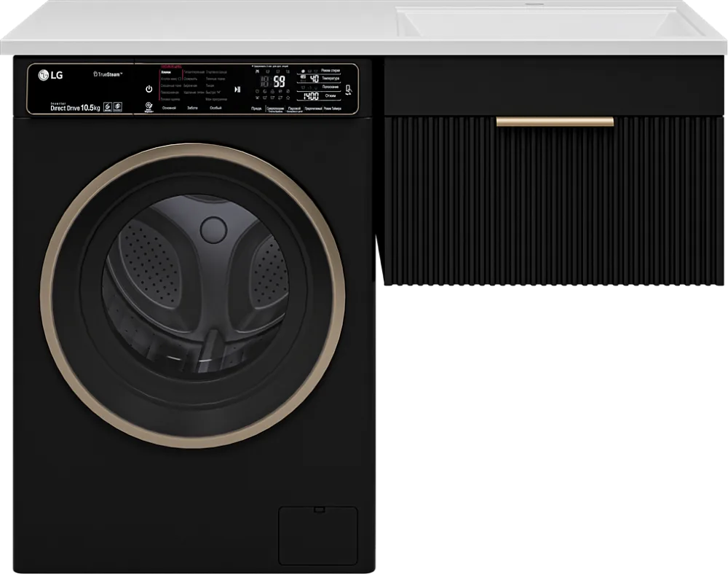The width and height of the screenshot is (728, 574).
Task: Tap the start/pause button
Action: 237,89
